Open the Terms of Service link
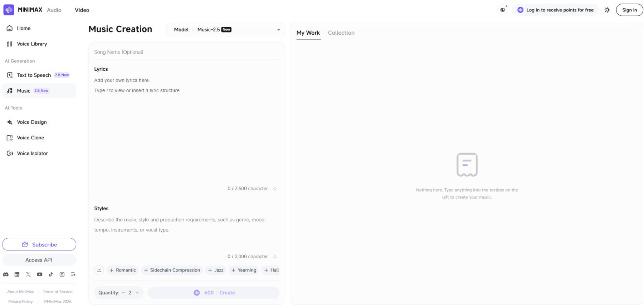Image resolution: width=644 pixels, height=308 pixels. (58, 292)
